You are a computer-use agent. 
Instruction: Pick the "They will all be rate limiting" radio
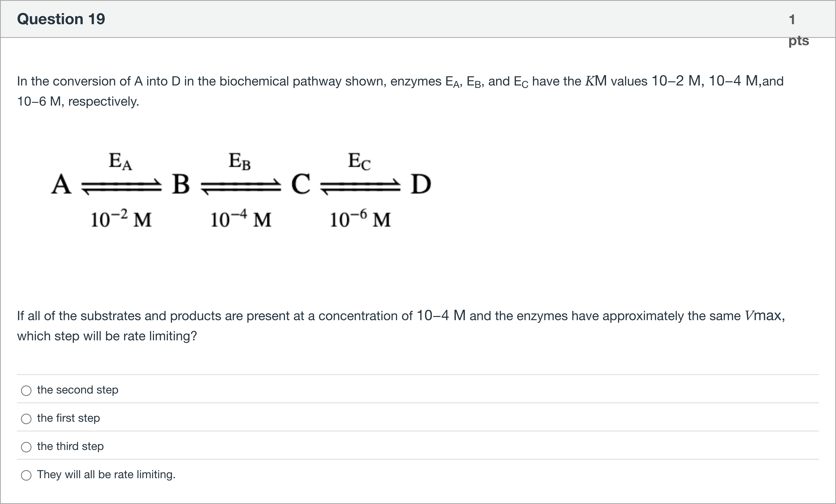point(26,475)
